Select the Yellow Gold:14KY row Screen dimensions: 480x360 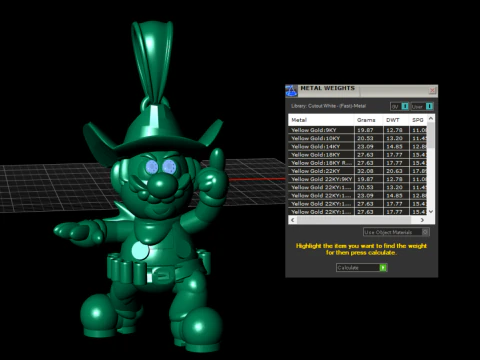click(357, 146)
